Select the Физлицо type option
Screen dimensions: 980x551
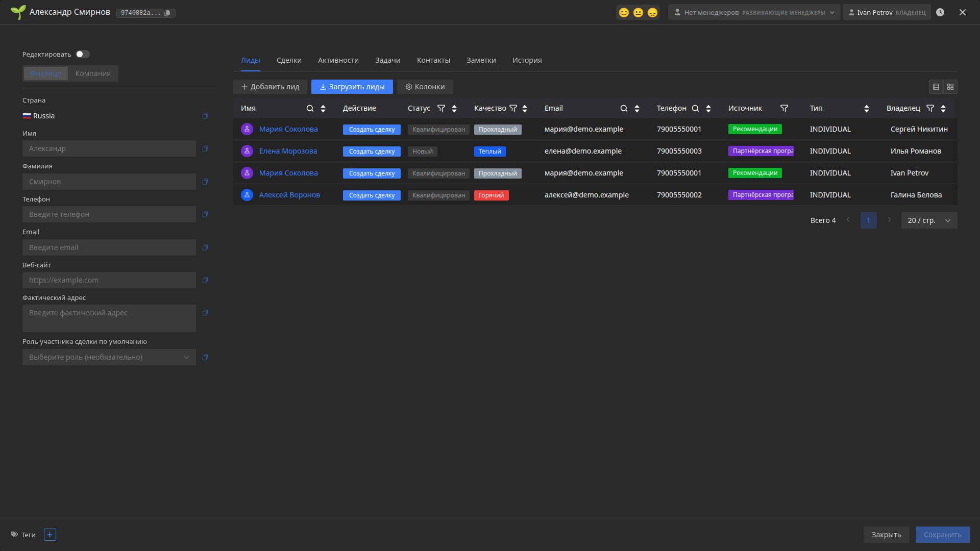coord(45,73)
